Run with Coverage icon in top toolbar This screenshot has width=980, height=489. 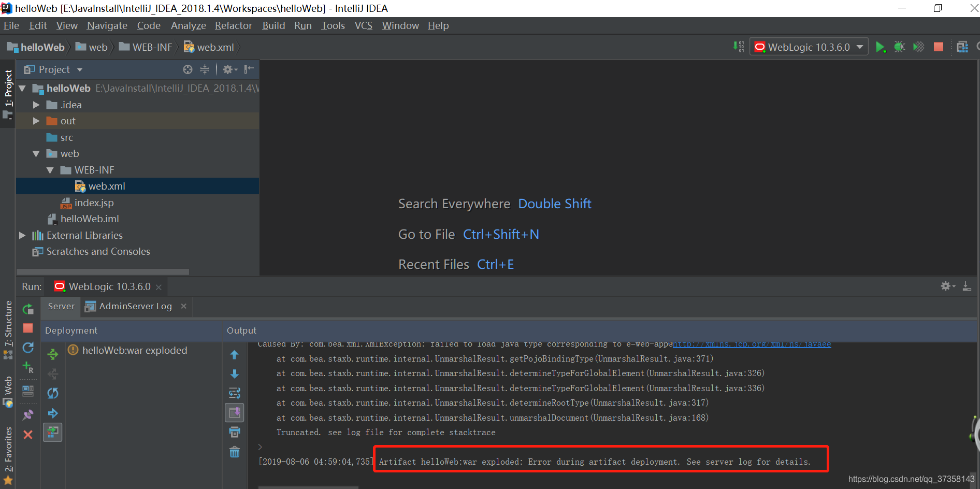point(918,47)
